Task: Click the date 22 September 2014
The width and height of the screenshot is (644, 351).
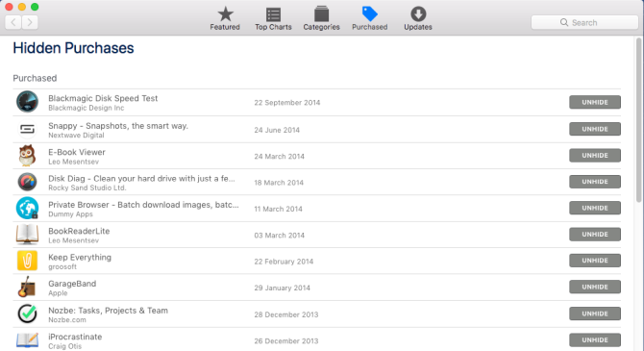Action: tap(287, 103)
